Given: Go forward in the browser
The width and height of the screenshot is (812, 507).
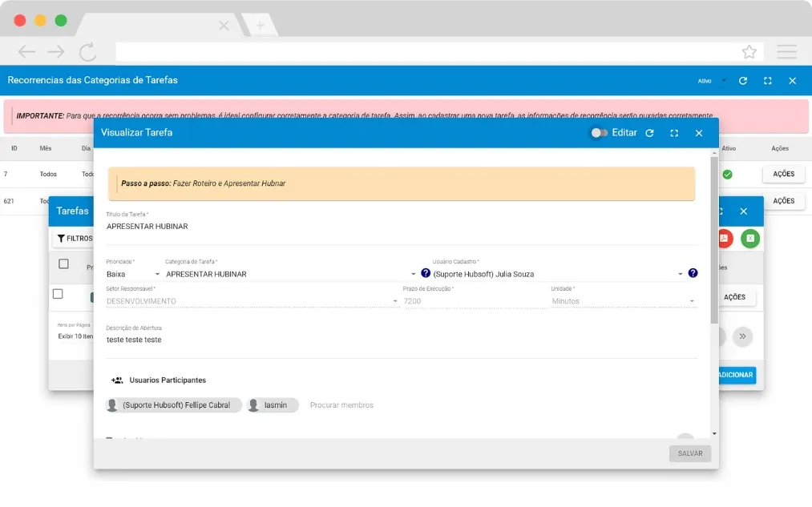Looking at the screenshot, I should (56, 52).
